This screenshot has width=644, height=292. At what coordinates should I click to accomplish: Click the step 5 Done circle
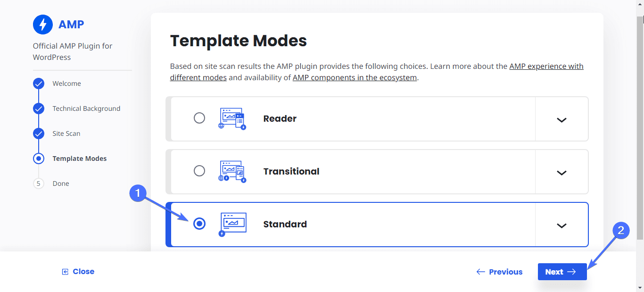coord(39,184)
